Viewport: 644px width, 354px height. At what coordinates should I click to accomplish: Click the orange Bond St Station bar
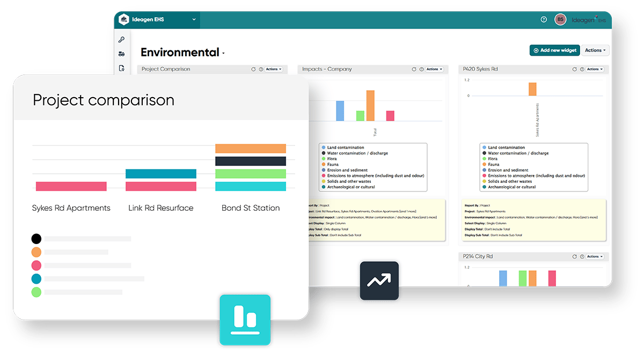coord(250,148)
